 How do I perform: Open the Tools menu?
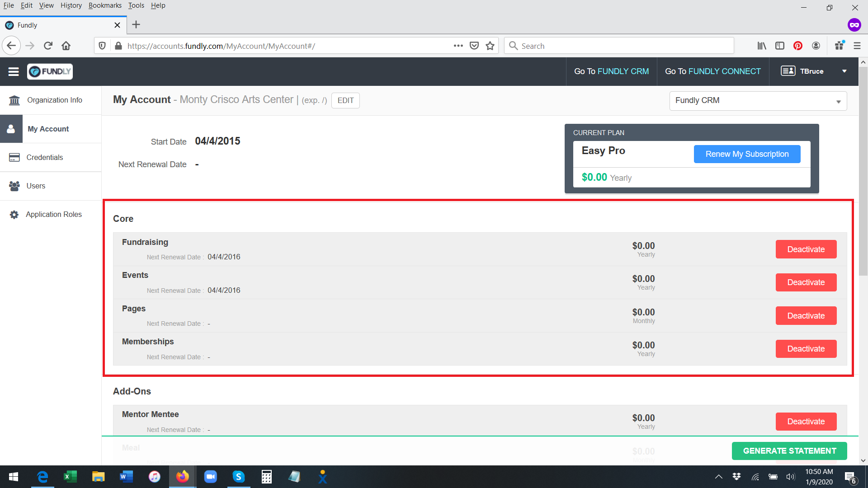click(136, 5)
